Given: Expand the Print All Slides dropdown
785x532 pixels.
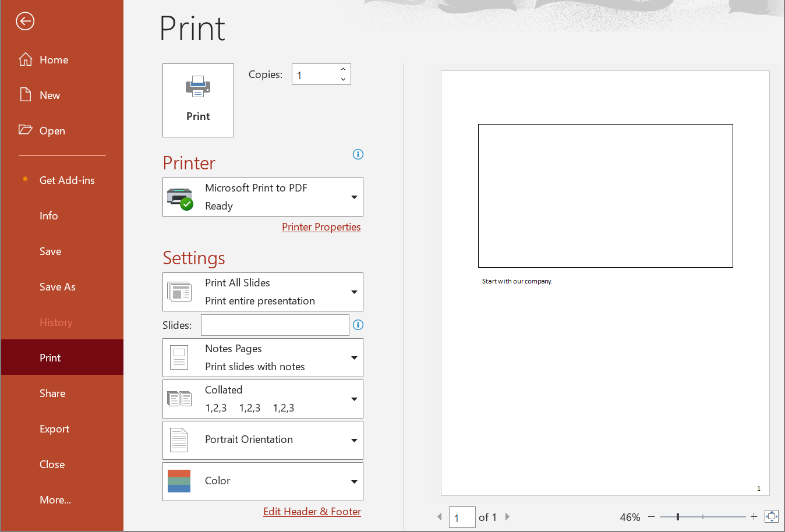Looking at the screenshot, I should point(263,292).
